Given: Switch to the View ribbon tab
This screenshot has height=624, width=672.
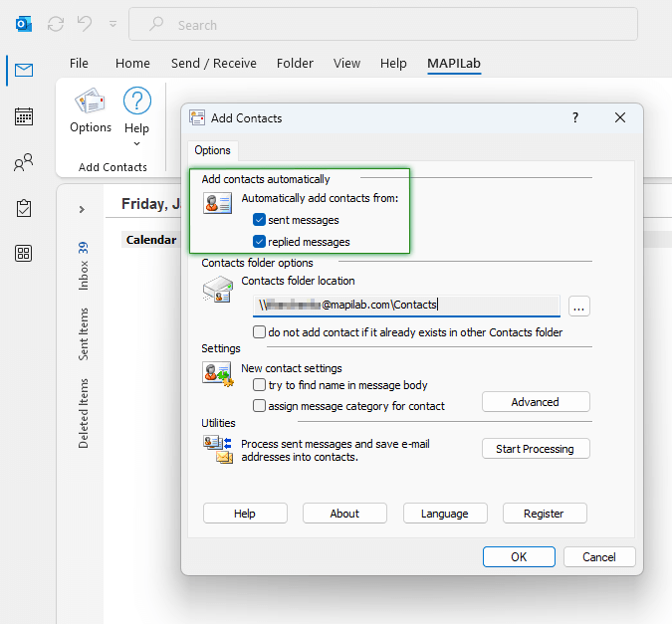Looking at the screenshot, I should point(346,64).
